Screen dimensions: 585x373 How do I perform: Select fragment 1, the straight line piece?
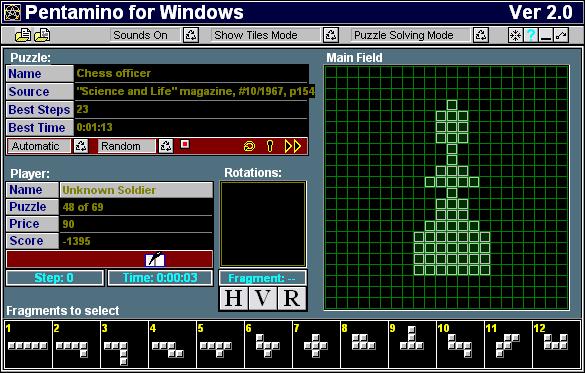[x=28, y=345]
